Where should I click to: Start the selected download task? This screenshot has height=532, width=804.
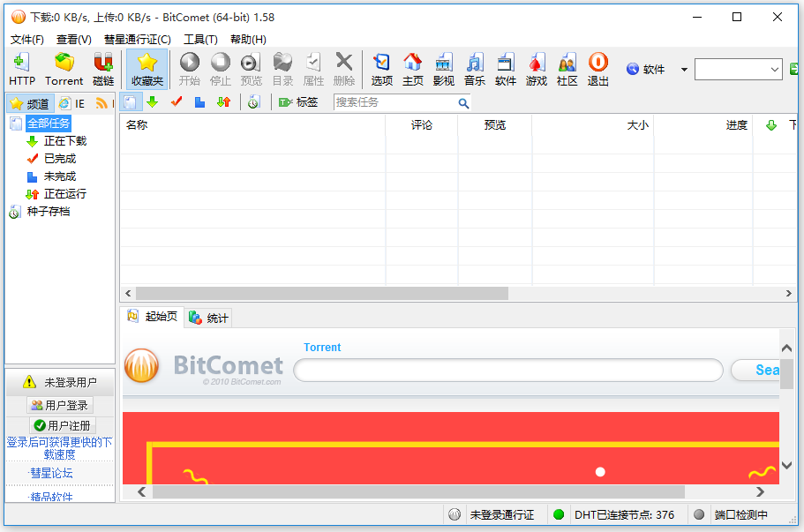(189, 69)
